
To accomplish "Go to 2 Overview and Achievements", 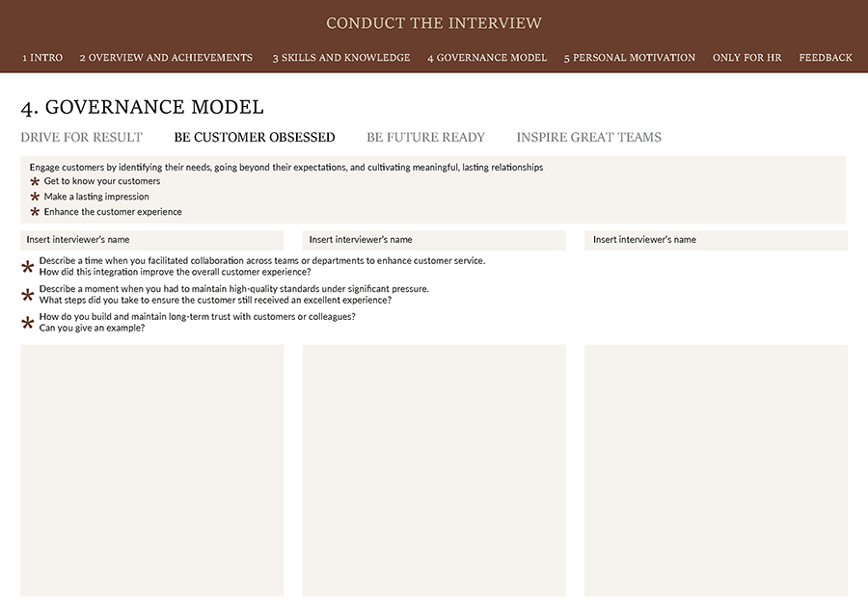I will pyautogui.click(x=166, y=58).
